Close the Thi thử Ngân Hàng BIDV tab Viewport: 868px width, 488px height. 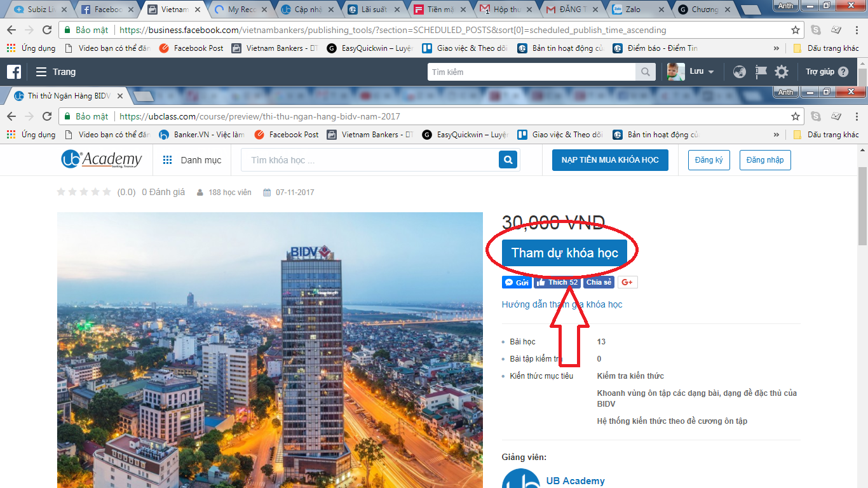pyautogui.click(x=121, y=97)
